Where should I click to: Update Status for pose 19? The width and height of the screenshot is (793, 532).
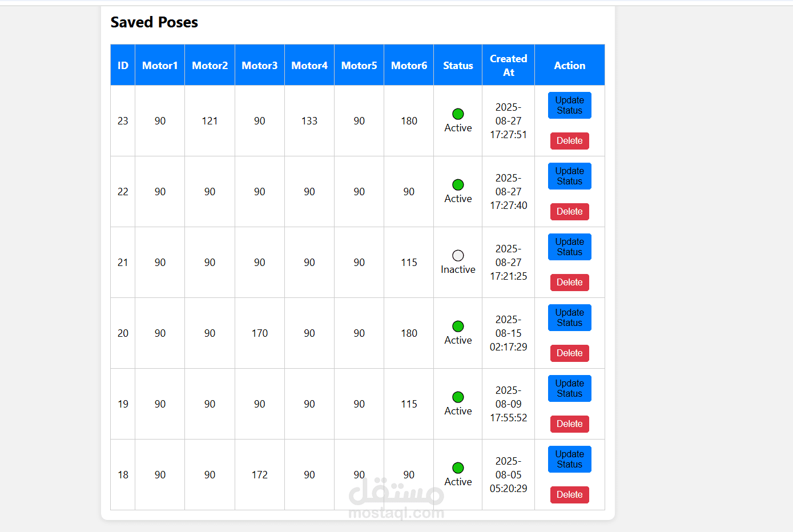pos(569,389)
